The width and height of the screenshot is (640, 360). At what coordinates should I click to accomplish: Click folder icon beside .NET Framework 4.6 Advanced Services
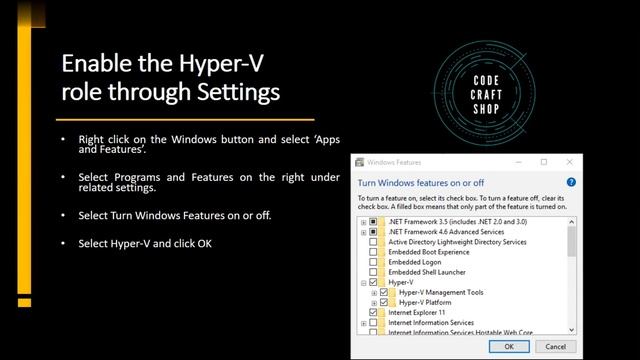tap(382, 232)
